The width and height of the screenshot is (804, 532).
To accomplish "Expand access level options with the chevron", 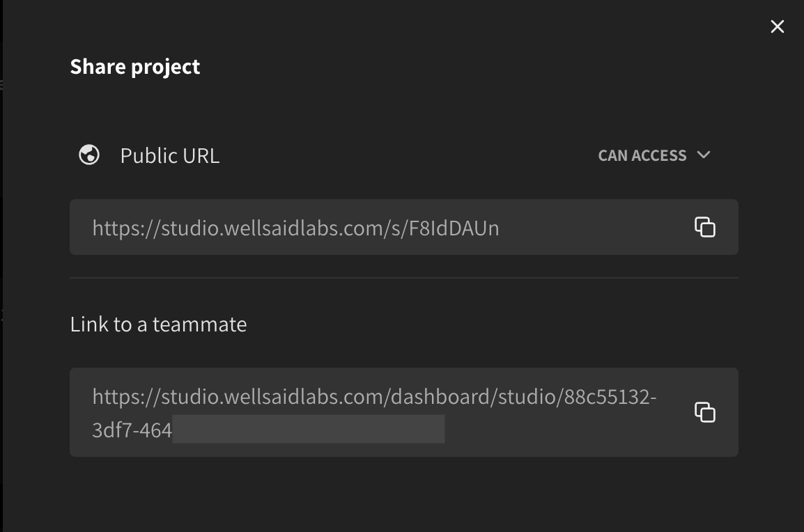I will click(x=704, y=155).
